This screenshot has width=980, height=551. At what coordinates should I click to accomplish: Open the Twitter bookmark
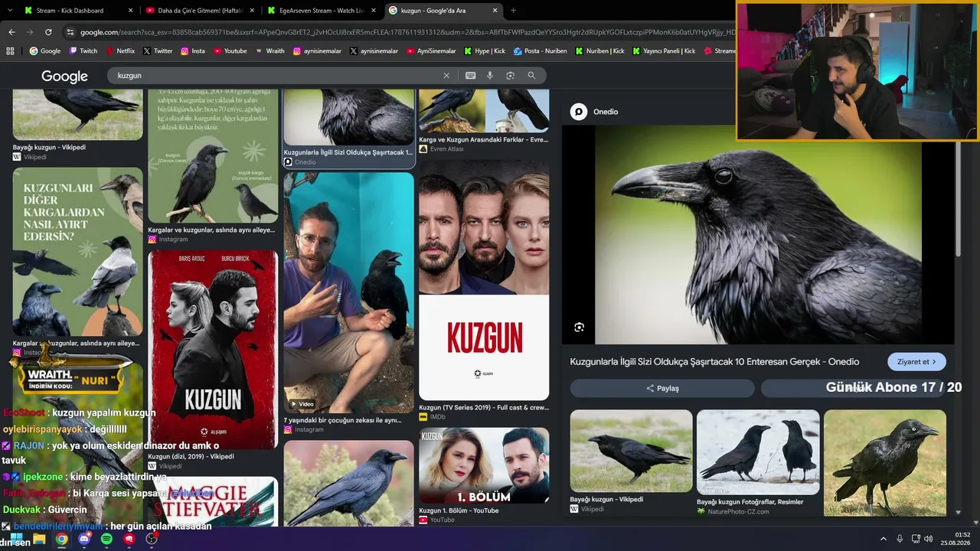(x=158, y=51)
